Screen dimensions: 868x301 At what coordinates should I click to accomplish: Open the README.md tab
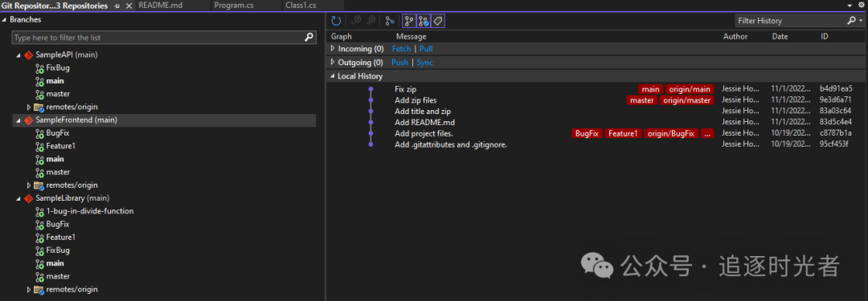161,6
